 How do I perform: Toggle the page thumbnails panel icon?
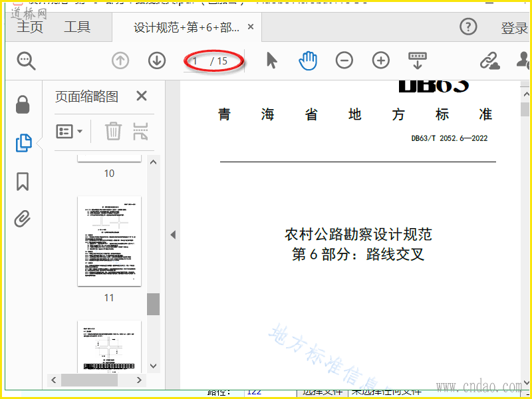click(24, 143)
